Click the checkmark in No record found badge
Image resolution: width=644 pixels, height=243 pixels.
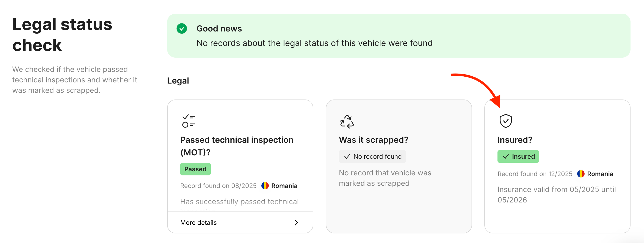[x=347, y=157]
